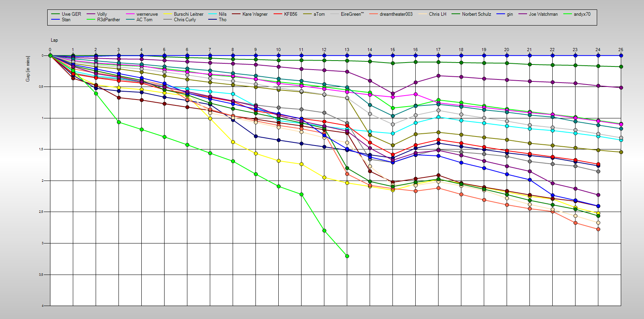644x319 pixels.
Task: Select aTom in the legend
Action: [319, 14]
